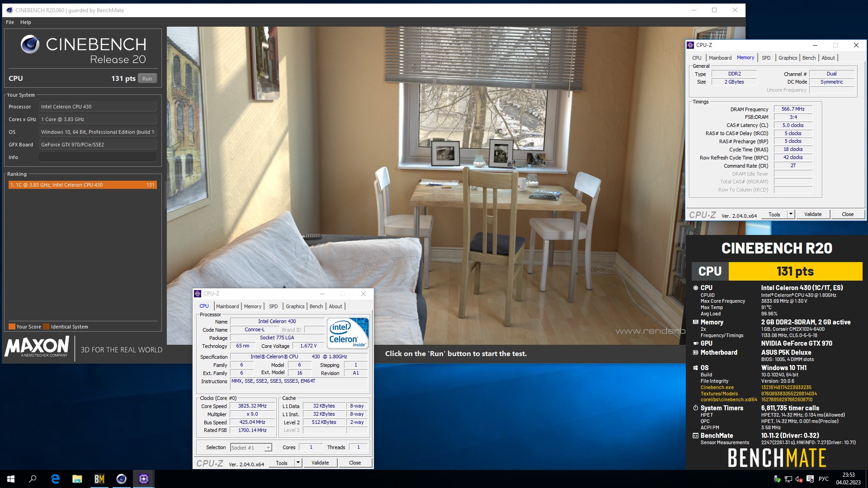Switch to CPU-Z taskbar icon
This screenshot has height=488, width=868.
pos(143,479)
